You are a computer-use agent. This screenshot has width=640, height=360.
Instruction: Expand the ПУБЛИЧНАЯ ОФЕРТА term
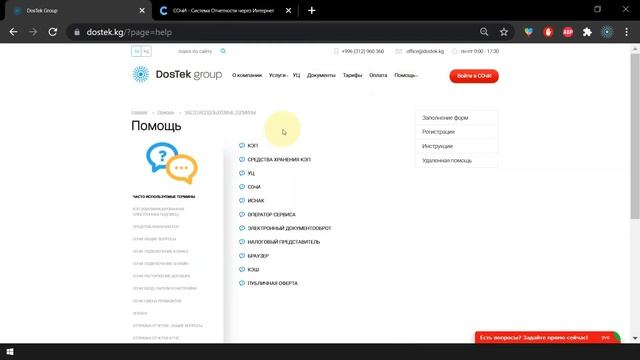(x=272, y=283)
